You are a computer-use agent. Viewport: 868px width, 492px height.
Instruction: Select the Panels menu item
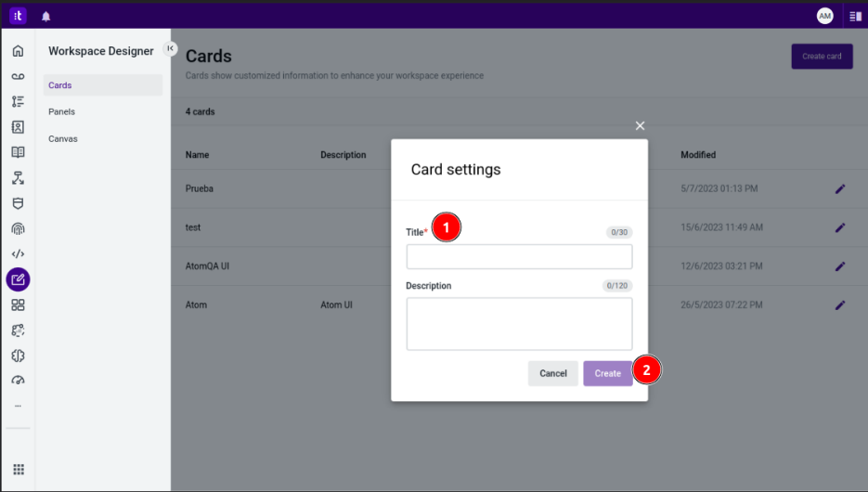[x=62, y=111]
